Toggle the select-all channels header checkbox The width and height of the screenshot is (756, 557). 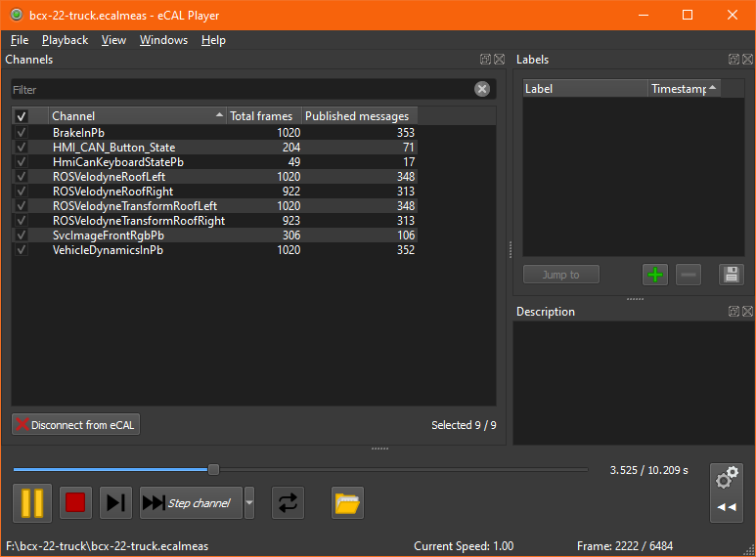[22, 116]
